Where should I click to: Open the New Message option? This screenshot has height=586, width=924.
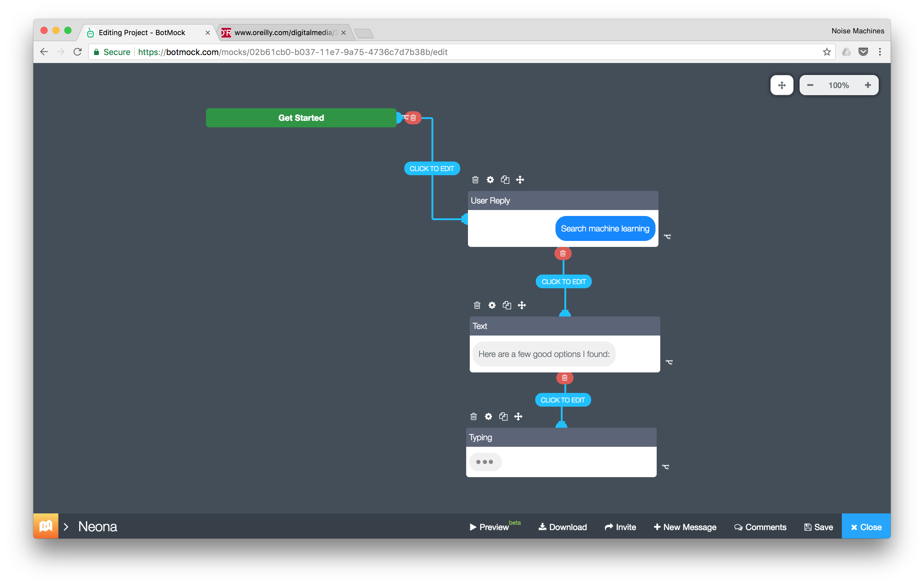pos(685,527)
